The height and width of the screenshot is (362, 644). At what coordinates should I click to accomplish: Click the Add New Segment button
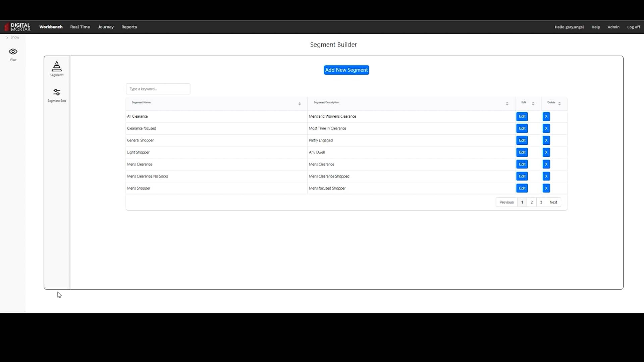pyautogui.click(x=346, y=70)
